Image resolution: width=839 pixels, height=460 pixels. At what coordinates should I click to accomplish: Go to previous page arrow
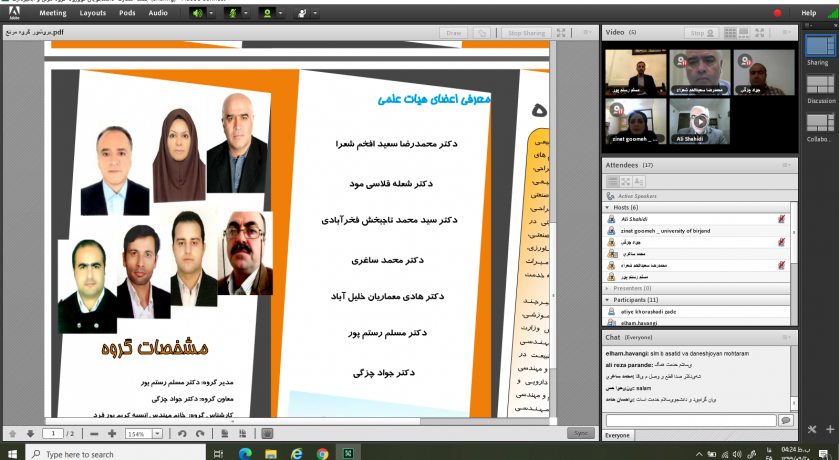13,434
